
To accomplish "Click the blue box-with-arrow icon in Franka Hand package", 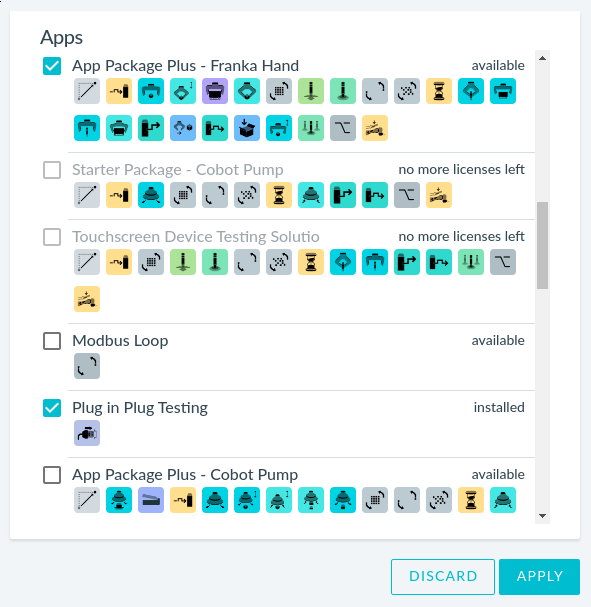I will pos(247,128).
